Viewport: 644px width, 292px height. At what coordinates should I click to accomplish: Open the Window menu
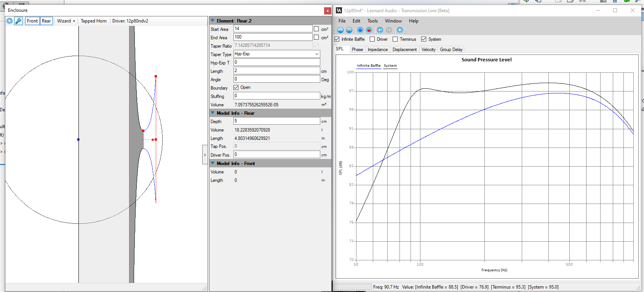(x=393, y=21)
